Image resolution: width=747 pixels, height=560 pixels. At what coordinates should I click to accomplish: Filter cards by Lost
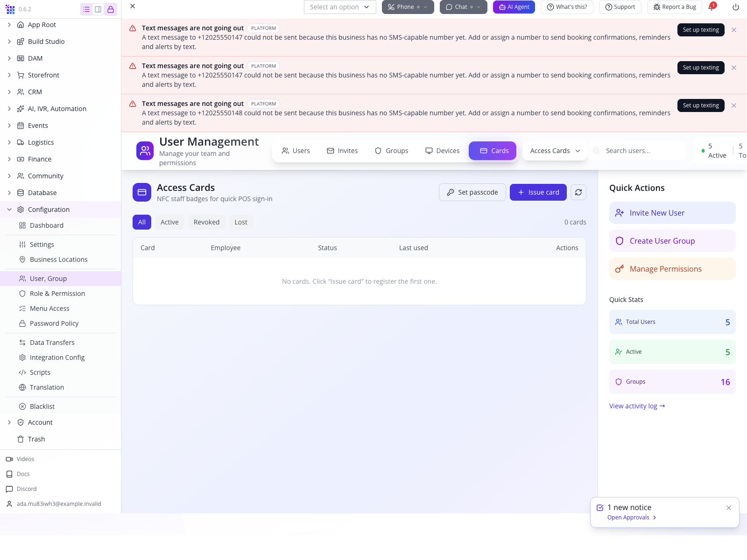pyautogui.click(x=241, y=222)
